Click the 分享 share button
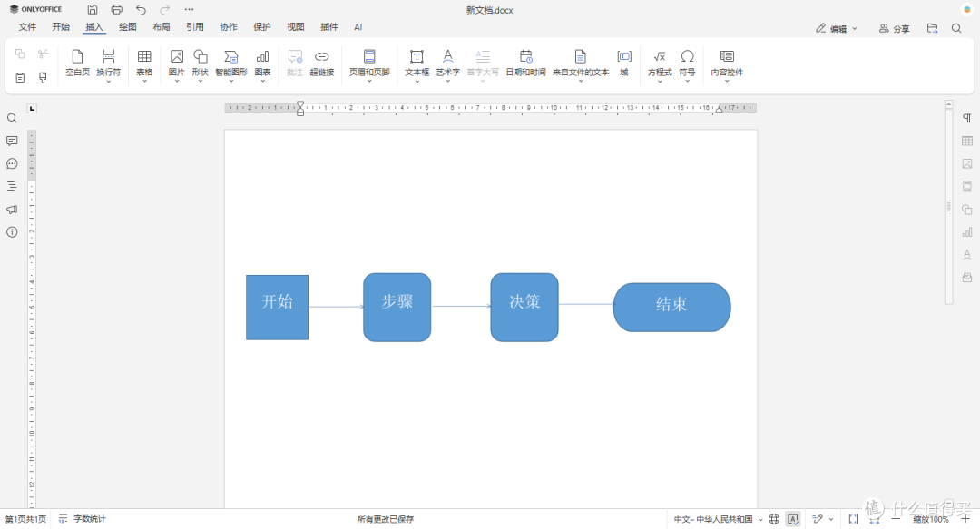Screen dimensions: 980x529 point(895,28)
